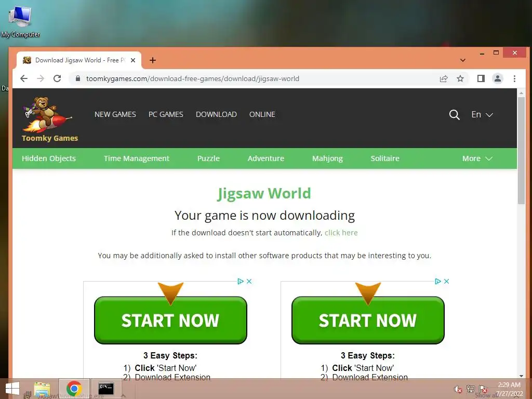The width and height of the screenshot is (532, 399).
Task: Click the scrollbar down arrow
Action: tap(521, 376)
